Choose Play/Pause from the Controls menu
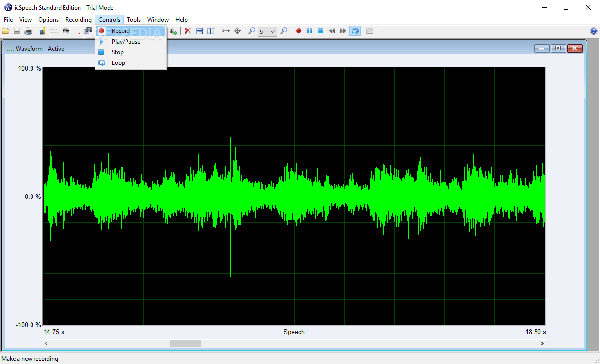 click(x=131, y=42)
